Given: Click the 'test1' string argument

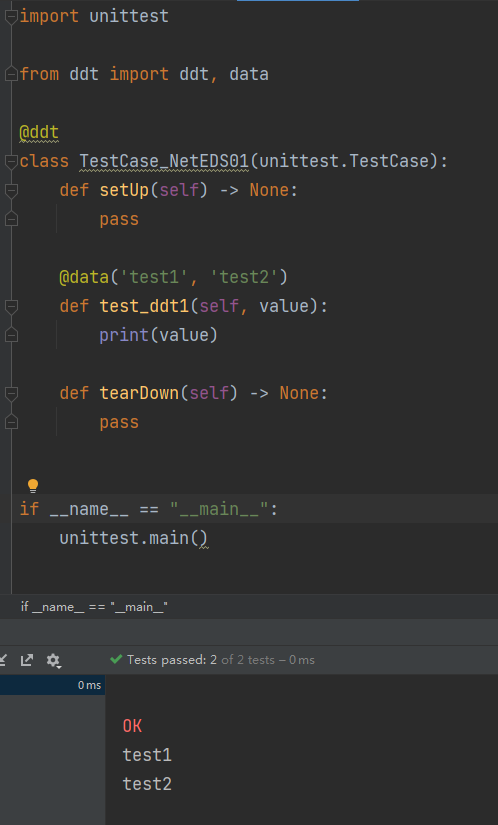Looking at the screenshot, I should (x=154, y=277).
